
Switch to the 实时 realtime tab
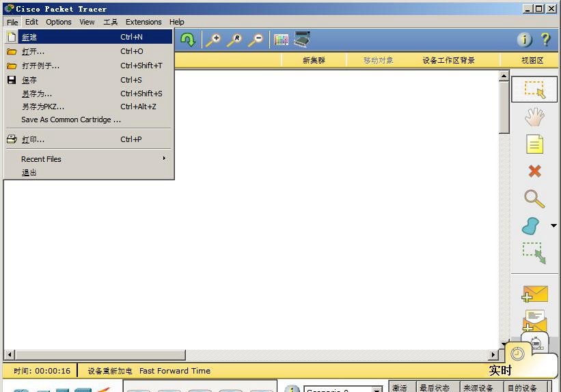(x=500, y=370)
